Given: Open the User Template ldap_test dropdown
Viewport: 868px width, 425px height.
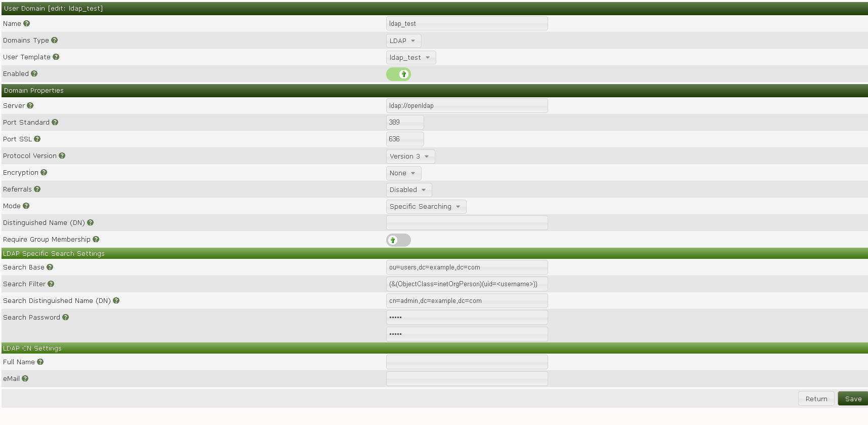Looking at the screenshot, I should [411, 57].
